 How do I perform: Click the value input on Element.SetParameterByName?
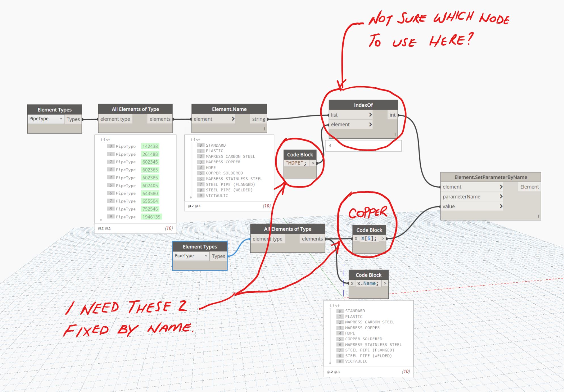[449, 206]
